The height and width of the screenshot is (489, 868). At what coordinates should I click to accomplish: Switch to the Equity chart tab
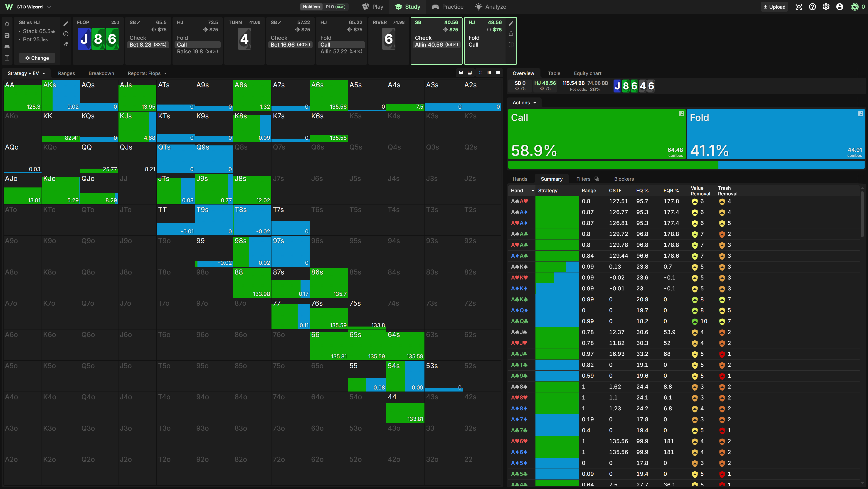point(587,73)
